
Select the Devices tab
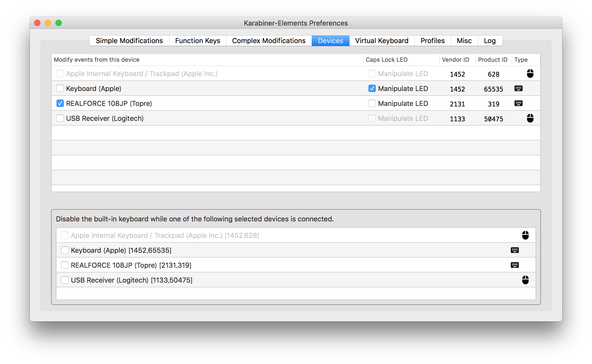pos(330,41)
